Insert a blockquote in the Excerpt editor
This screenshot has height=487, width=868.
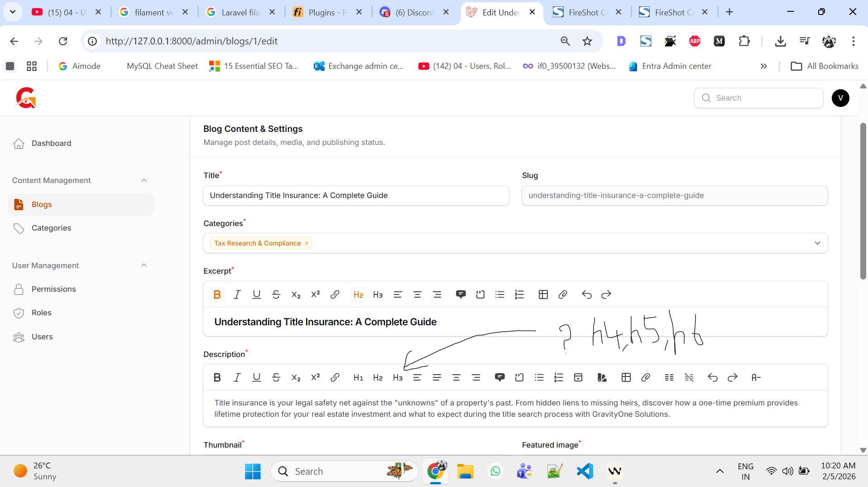[x=460, y=294]
